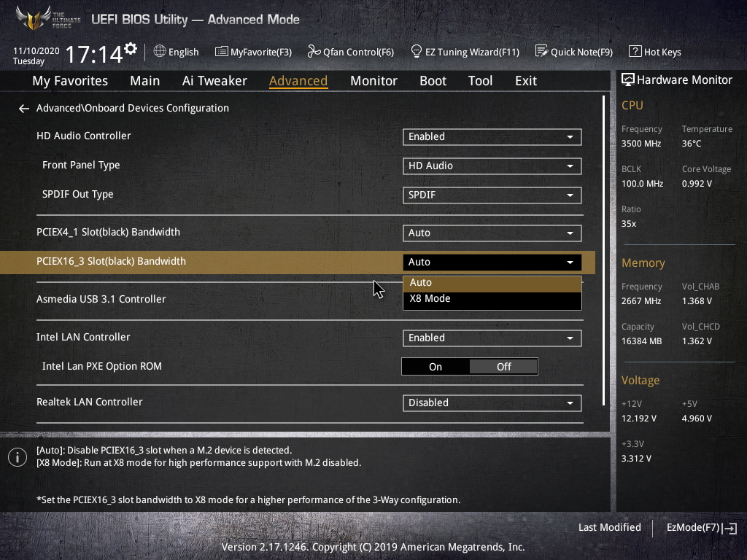Viewport: 747px width, 560px height.
Task: Set Intel Lan PXE Option ROM to On
Action: click(436, 367)
